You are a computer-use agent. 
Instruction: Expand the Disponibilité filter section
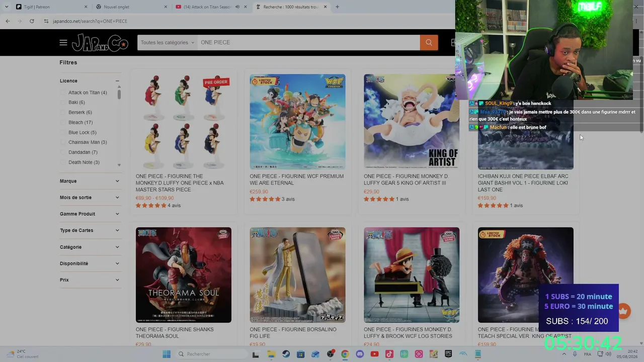click(x=90, y=263)
